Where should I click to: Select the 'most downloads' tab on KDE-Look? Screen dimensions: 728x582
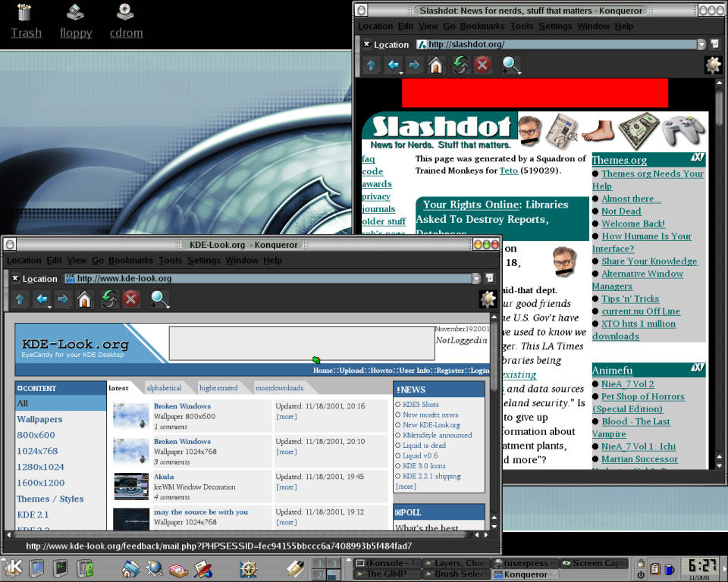coord(280,388)
